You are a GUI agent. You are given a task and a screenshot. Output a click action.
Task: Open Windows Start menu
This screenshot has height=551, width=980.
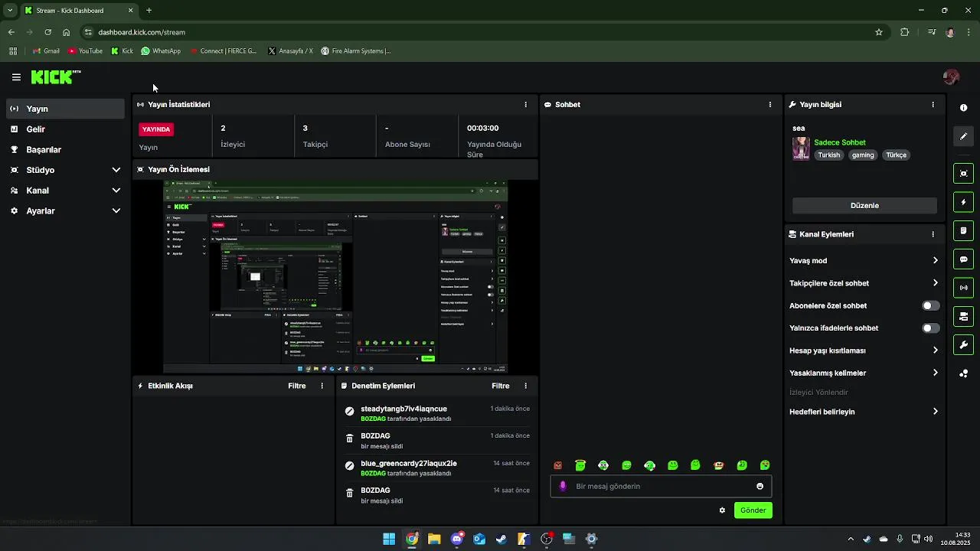click(389, 539)
